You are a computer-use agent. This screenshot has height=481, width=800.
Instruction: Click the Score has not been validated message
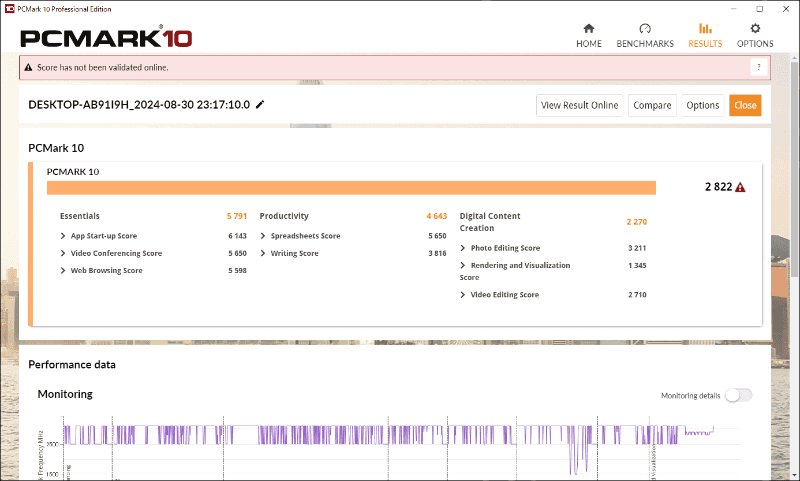(x=103, y=67)
